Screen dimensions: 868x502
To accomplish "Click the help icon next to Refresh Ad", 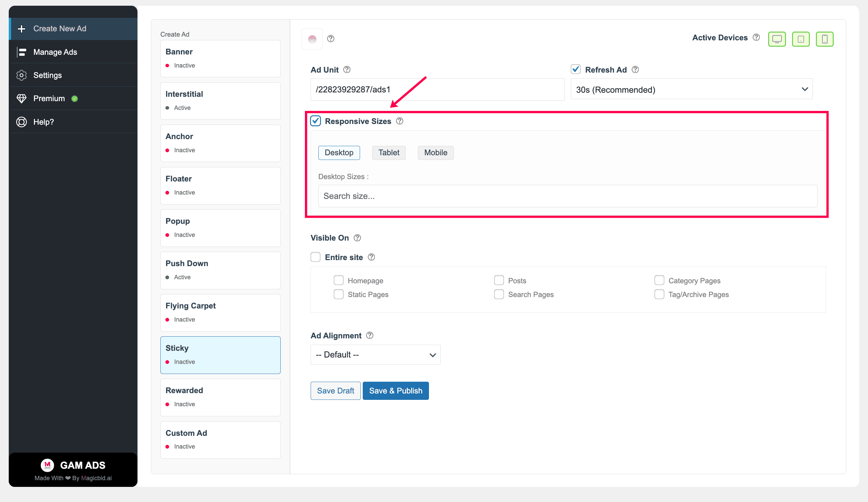I will (635, 70).
